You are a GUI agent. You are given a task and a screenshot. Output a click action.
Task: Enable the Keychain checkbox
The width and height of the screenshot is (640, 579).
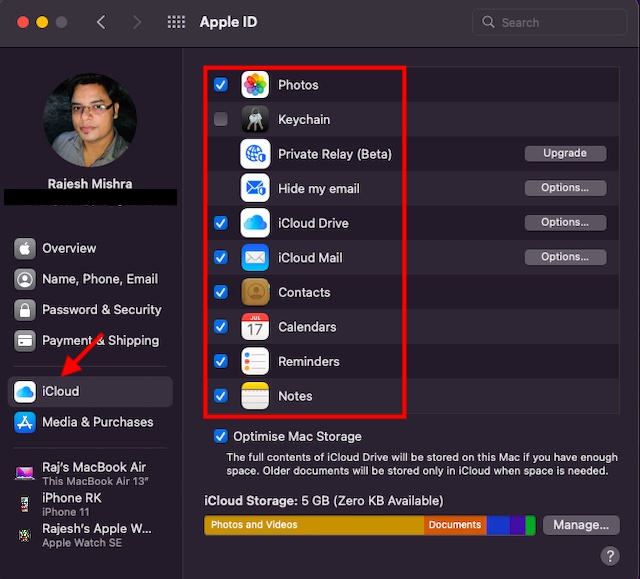point(221,119)
